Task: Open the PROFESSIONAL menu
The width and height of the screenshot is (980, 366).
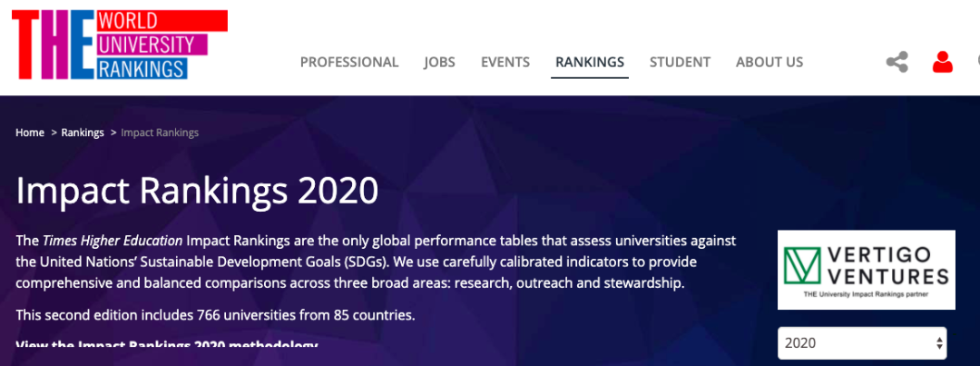Action: 349,63
